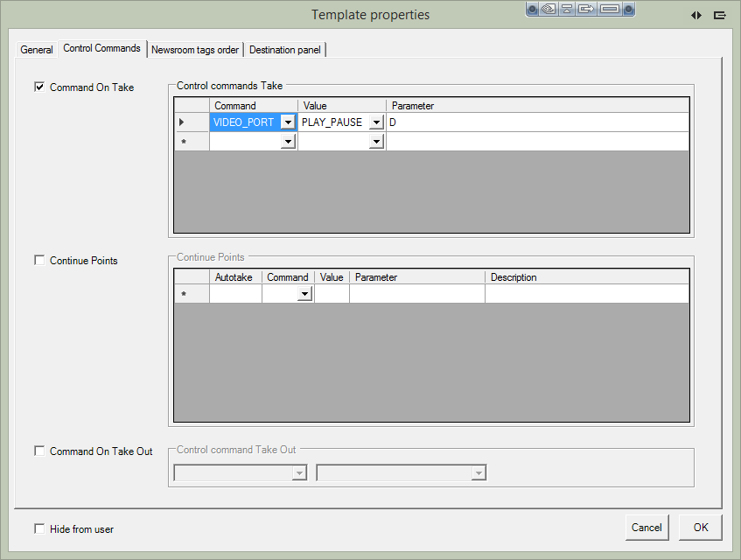
Task: Enable the Continue Points checkbox
Action: tap(39, 260)
